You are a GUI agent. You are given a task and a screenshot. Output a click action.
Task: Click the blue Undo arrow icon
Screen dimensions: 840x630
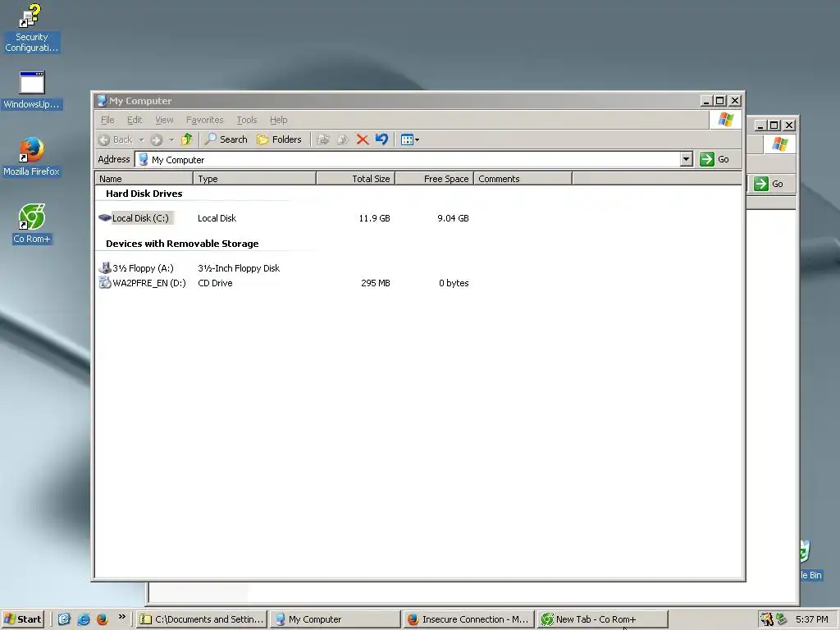[x=381, y=139]
